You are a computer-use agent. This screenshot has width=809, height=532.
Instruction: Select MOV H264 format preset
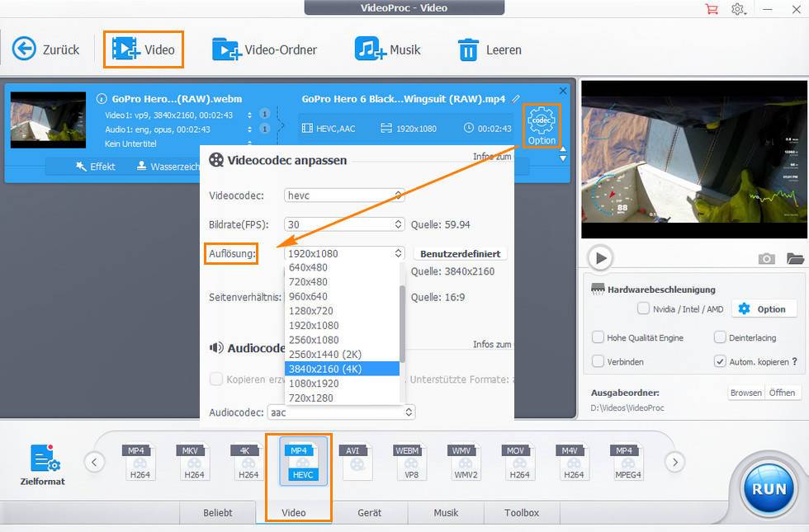click(519, 463)
